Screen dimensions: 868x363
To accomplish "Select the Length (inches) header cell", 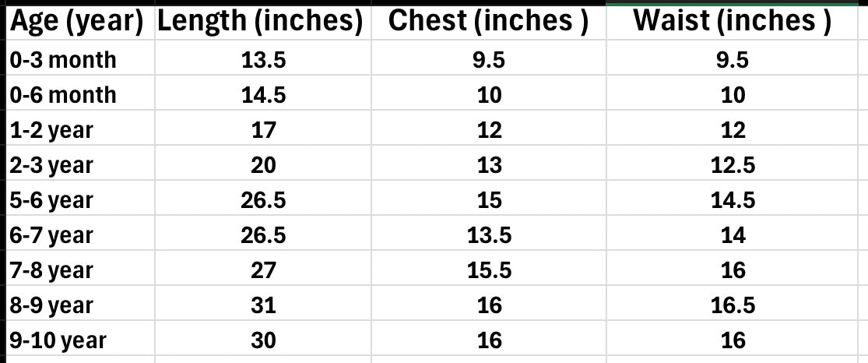I will (263, 22).
